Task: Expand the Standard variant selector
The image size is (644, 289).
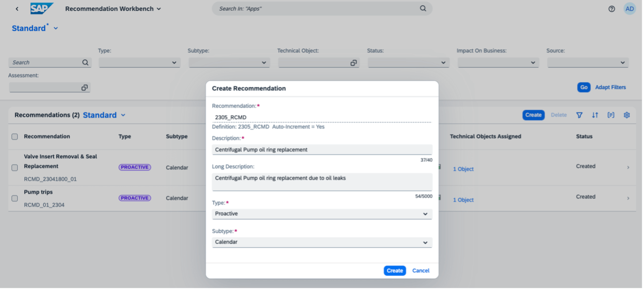Action: pyautogui.click(x=55, y=28)
